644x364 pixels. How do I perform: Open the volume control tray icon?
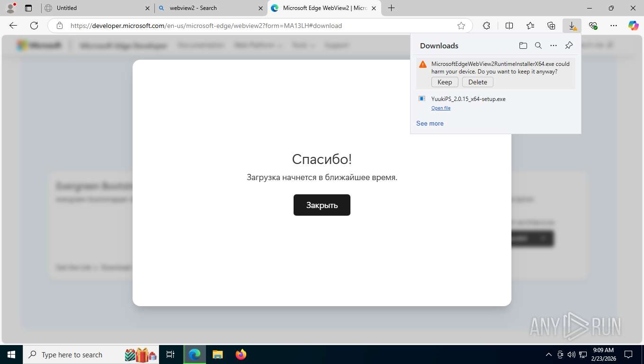coord(572,355)
